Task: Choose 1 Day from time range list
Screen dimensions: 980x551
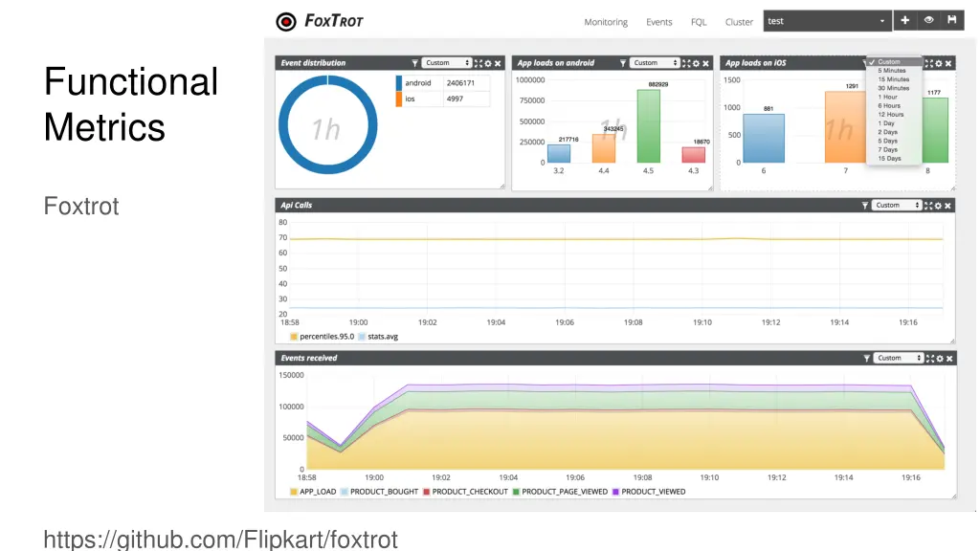Action: tap(895, 123)
